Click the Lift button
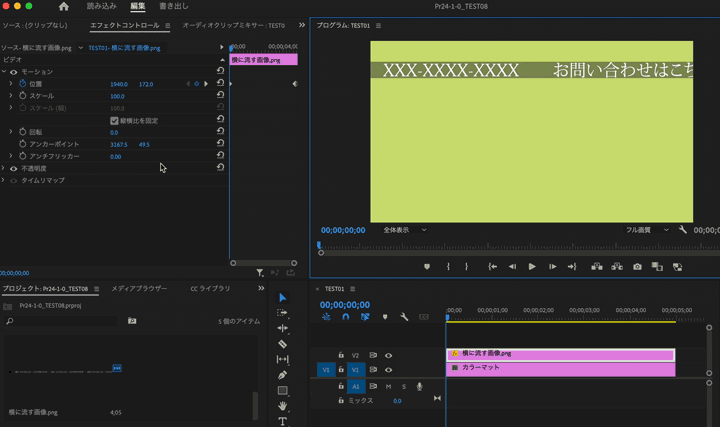Viewport: 720px width, 427px height. pyautogui.click(x=597, y=267)
